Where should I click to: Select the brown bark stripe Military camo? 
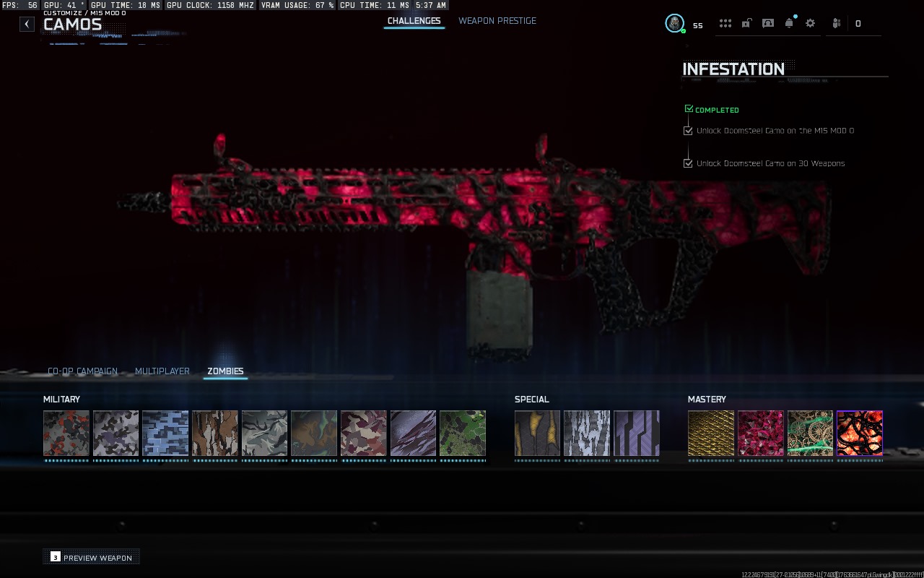215,433
